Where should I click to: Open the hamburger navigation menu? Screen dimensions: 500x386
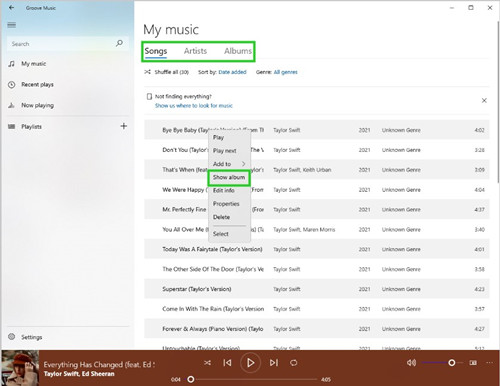click(12, 25)
